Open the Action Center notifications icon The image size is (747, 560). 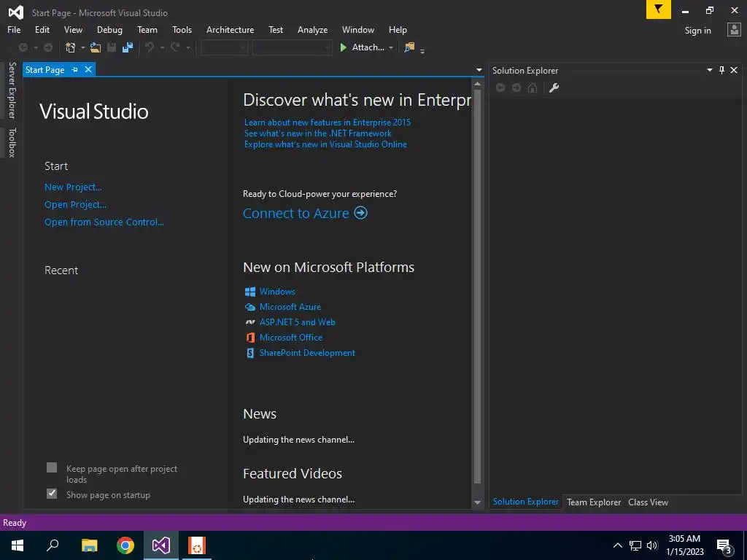(x=724, y=545)
